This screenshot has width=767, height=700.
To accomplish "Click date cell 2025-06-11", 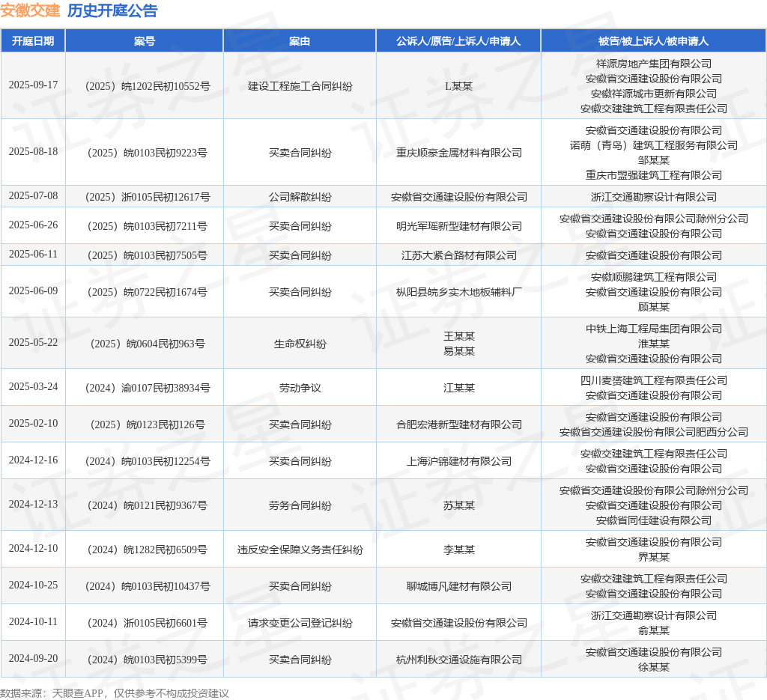I will point(33,255).
